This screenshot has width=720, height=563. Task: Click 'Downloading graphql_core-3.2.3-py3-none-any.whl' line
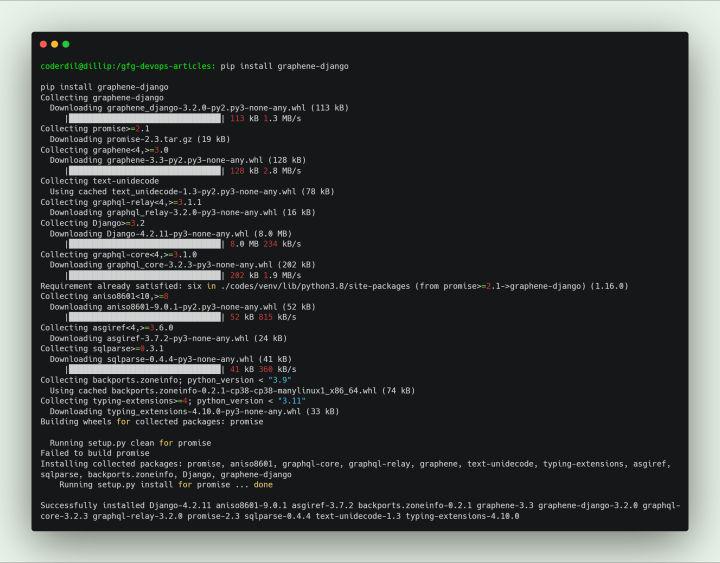[182, 265]
